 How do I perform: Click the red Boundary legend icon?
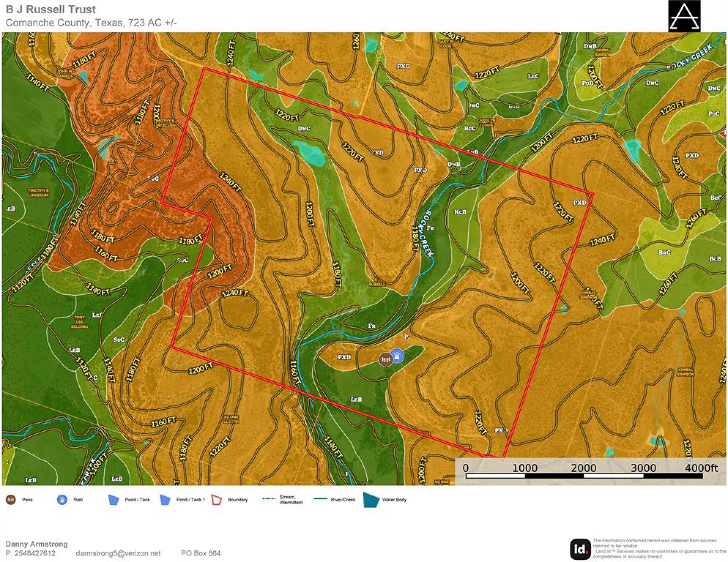click(217, 500)
